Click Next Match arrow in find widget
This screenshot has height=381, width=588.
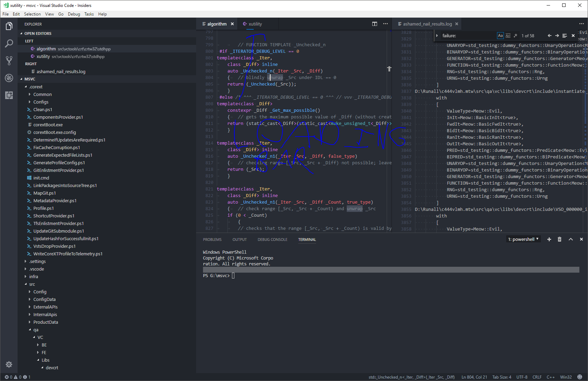coord(557,35)
